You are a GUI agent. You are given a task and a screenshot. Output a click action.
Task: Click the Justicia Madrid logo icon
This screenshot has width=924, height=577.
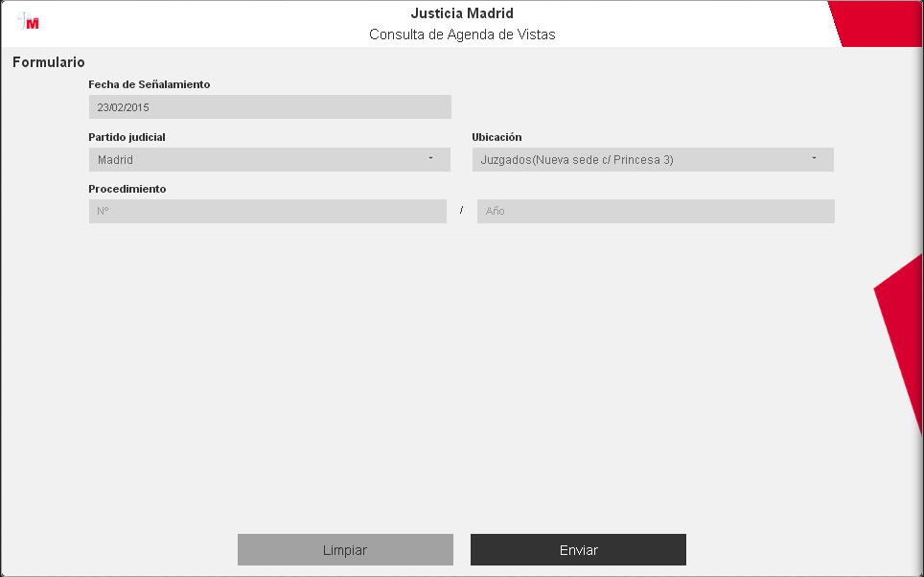pyautogui.click(x=29, y=22)
